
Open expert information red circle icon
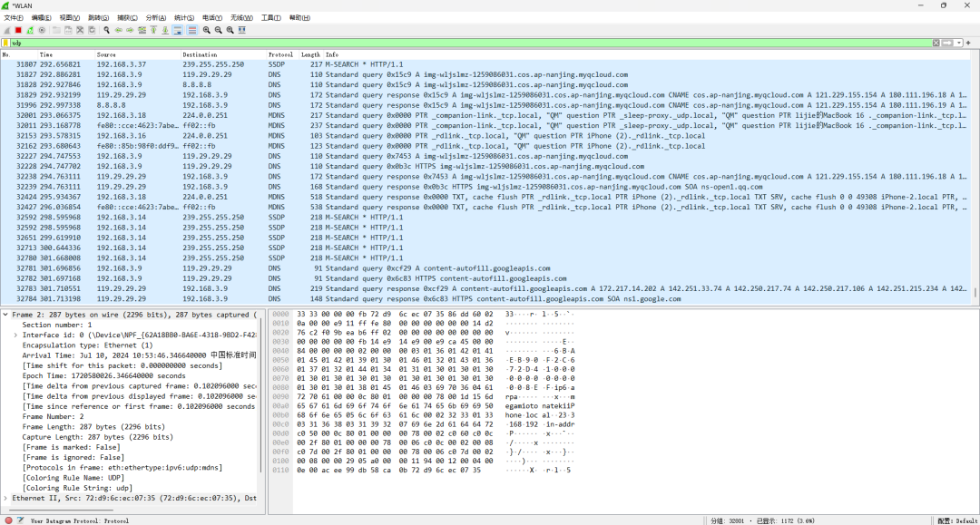[8, 520]
